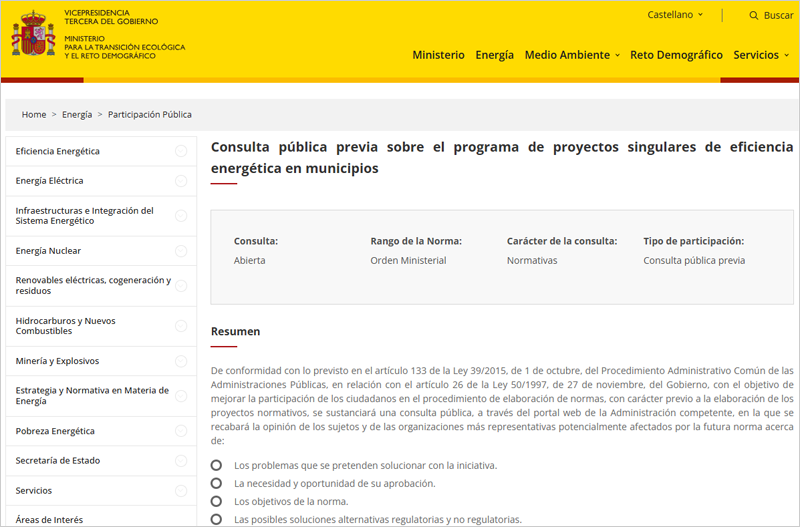Expand Energía Nuclear sidebar chevron

click(x=181, y=251)
